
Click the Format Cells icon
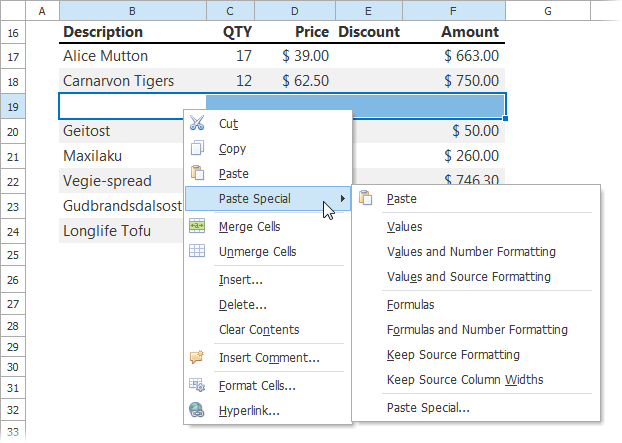(x=197, y=385)
